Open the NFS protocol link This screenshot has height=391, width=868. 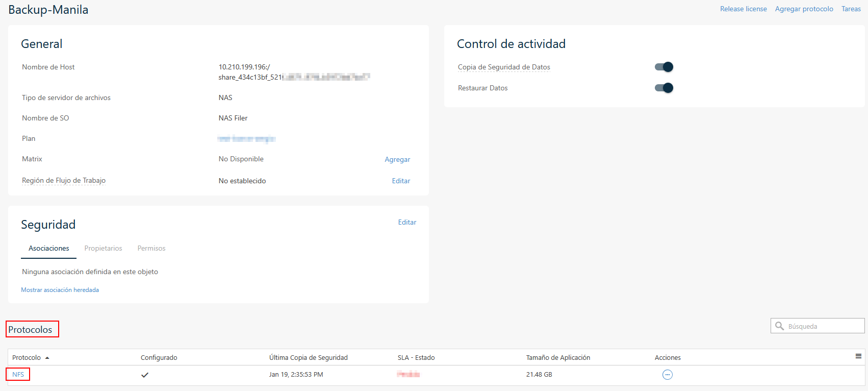click(x=18, y=375)
